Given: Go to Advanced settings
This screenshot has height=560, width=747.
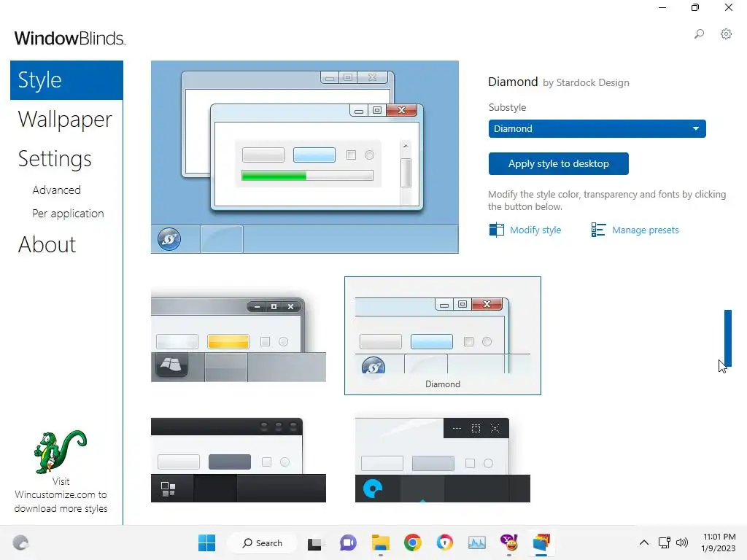Looking at the screenshot, I should tap(57, 190).
